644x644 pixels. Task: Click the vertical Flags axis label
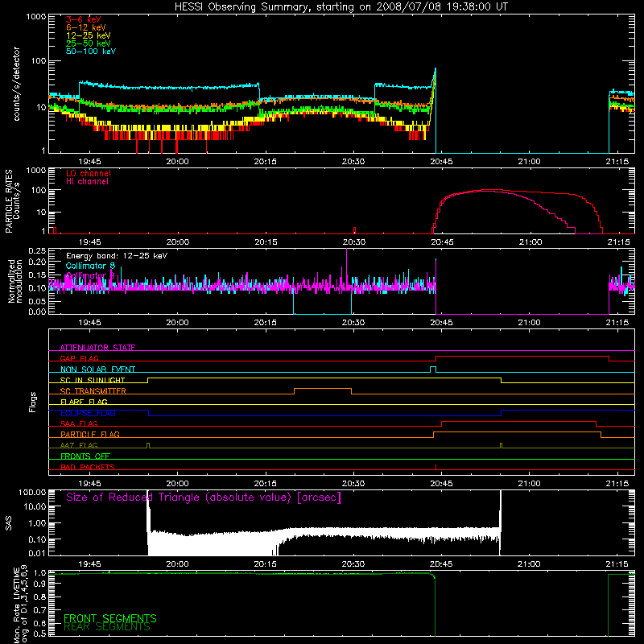click(33, 402)
